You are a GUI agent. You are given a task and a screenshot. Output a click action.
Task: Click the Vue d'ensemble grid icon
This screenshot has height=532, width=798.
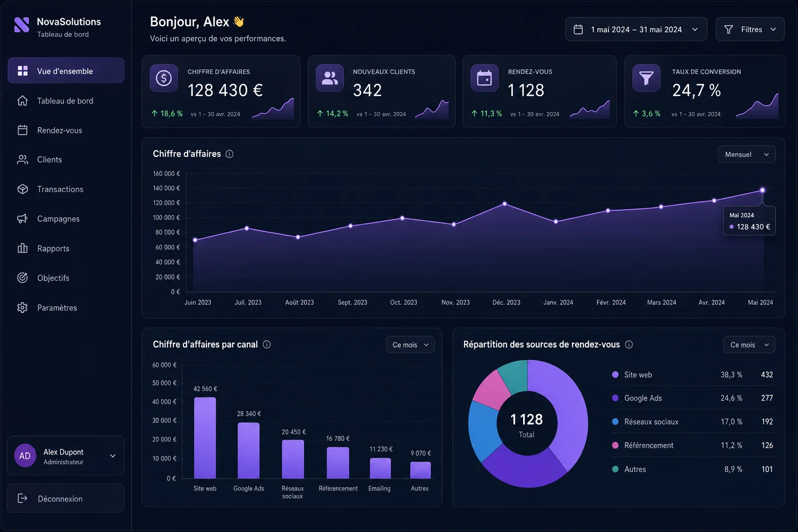tap(22, 71)
